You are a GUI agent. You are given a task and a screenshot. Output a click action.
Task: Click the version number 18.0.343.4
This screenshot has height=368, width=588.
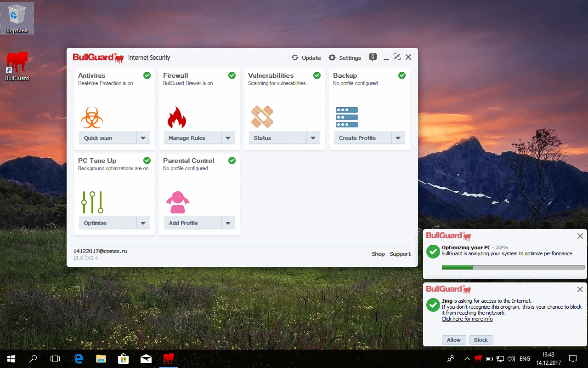click(85, 258)
